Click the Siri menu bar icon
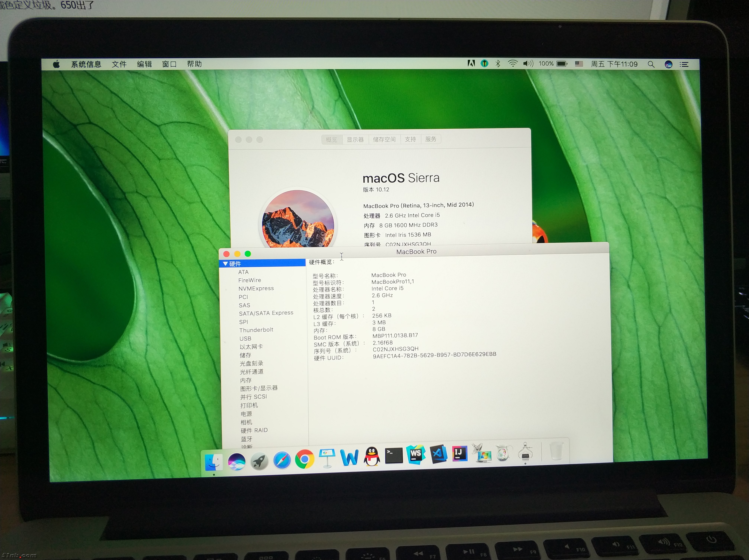Image resolution: width=749 pixels, height=560 pixels. (668, 64)
